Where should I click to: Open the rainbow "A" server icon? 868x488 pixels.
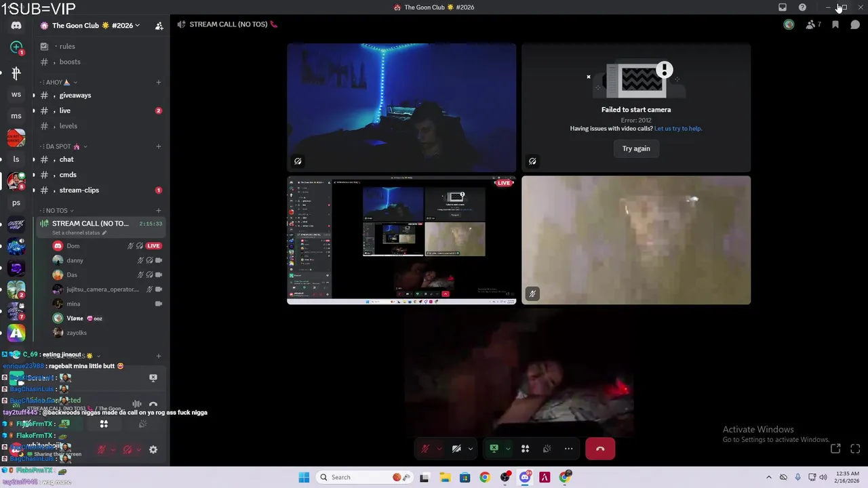click(x=16, y=333)
